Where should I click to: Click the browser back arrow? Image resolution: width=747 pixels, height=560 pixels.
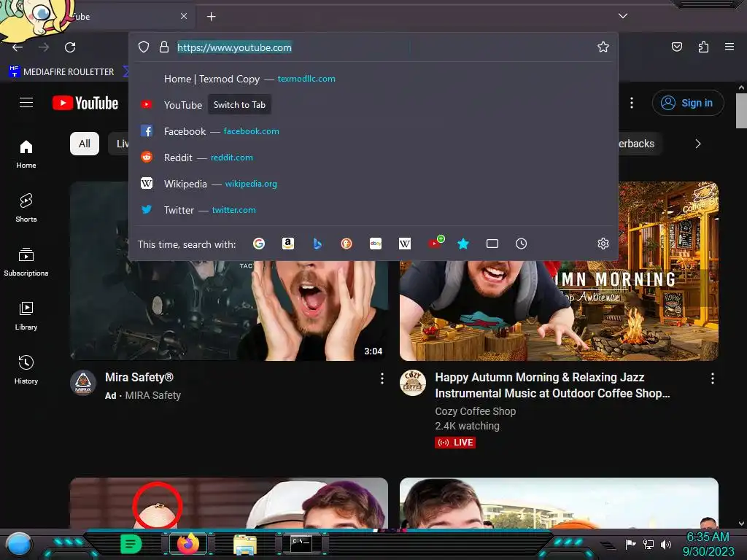click(18, 47)
